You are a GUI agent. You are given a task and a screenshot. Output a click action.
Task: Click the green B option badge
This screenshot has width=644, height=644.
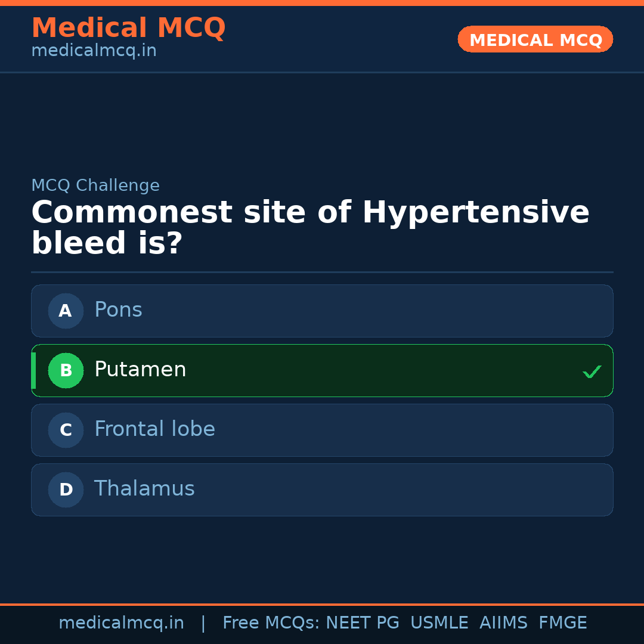pos(66,370)
